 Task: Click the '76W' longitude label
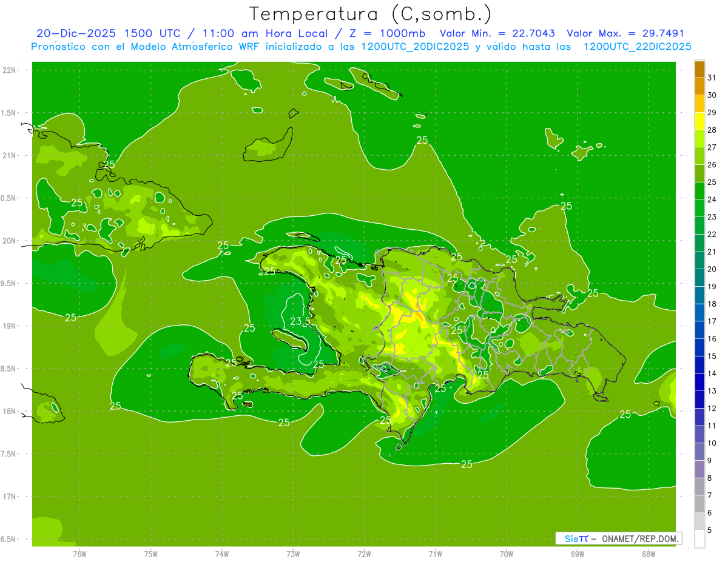(79, 554)
